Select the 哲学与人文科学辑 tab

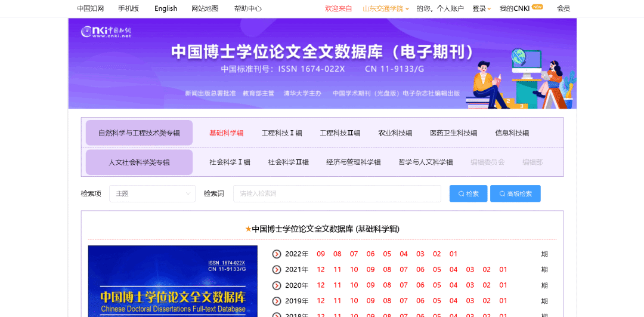[x=426, y=162]
